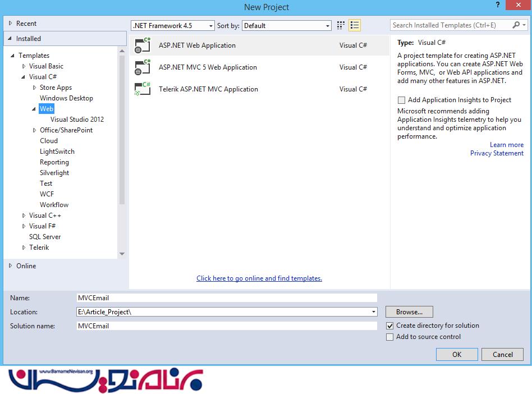Uncheck Create directory for solution

tap(390, 326)
